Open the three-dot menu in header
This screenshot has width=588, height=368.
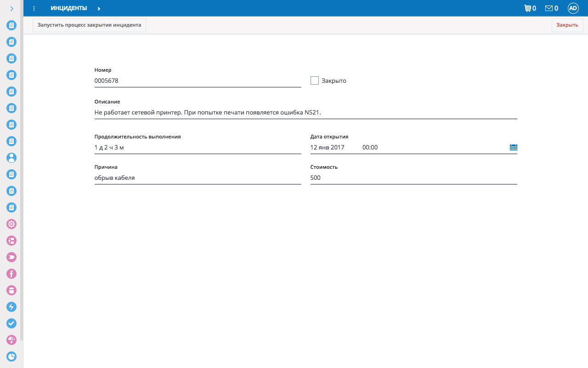tap(34, 8)
